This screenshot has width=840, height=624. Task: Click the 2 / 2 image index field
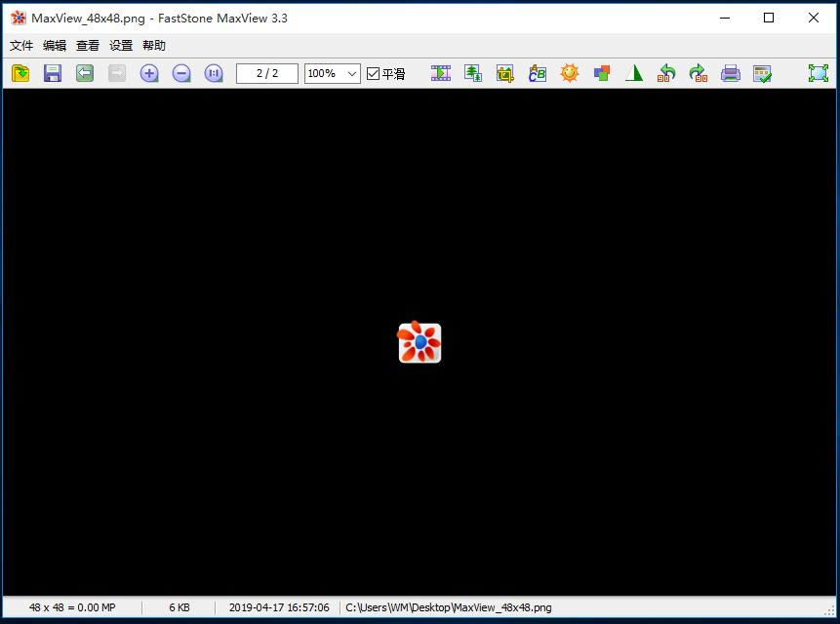(x=267, y=74)
